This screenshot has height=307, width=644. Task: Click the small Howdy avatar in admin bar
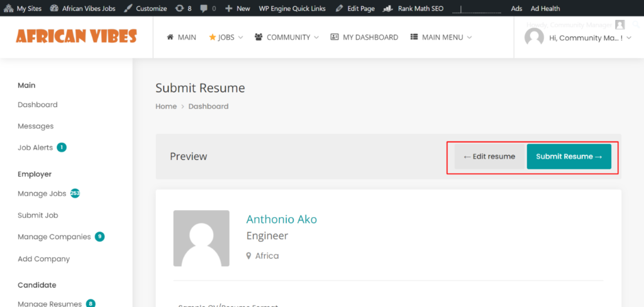click(x=619, y=25)
